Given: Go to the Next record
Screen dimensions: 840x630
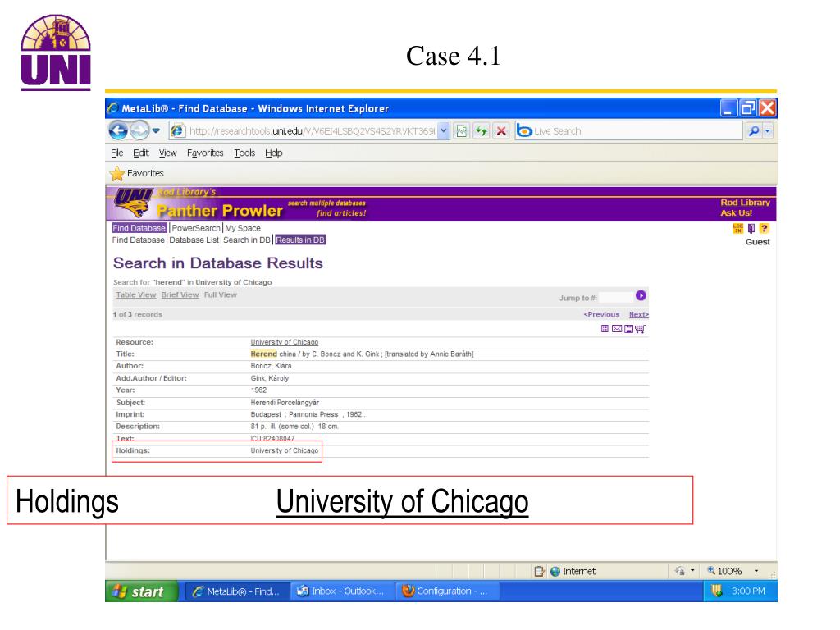Looking at the screenshot, I should 638,314.
